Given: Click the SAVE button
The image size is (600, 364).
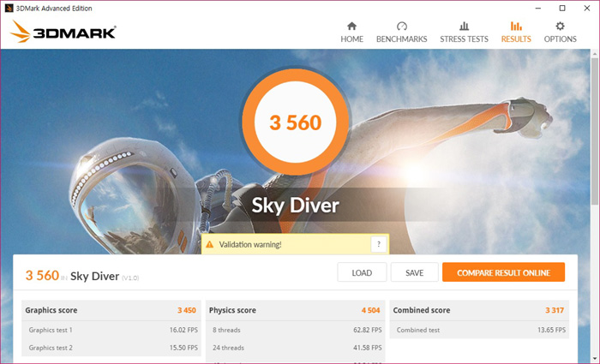Looking at the screenshot, I should click(414, 272).
